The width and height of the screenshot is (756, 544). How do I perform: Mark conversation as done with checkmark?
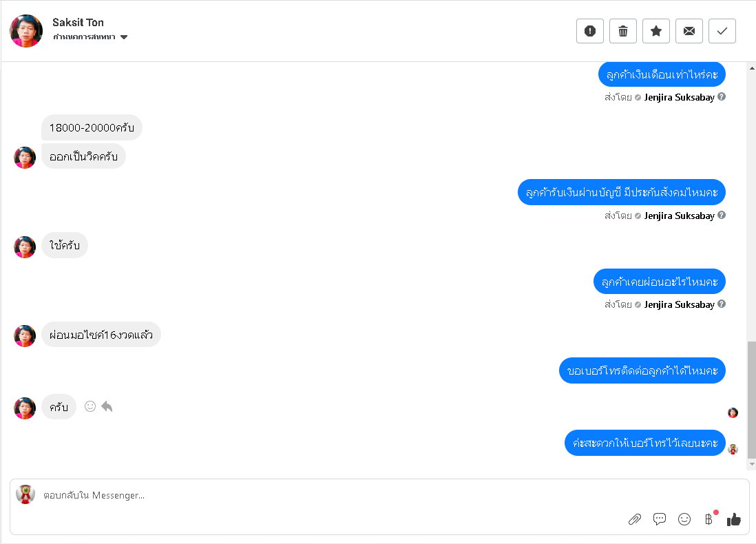[722, 31]
